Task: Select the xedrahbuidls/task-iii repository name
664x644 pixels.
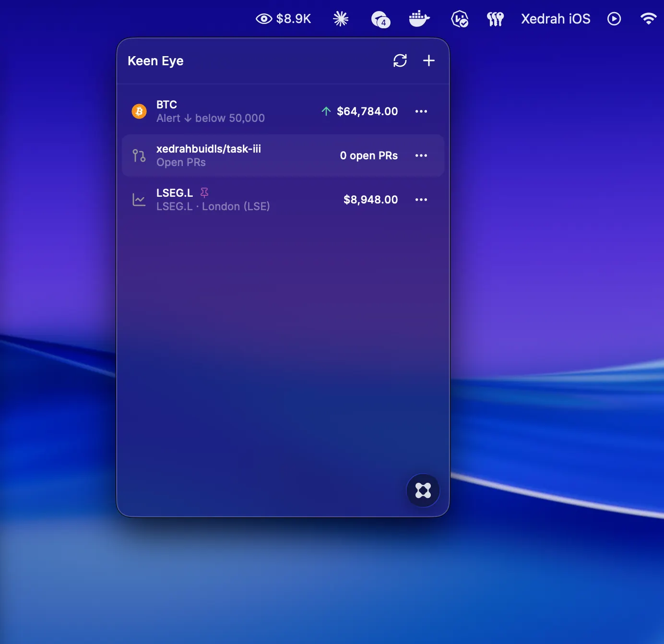Action: pyautogui.click(x=209, y=149)
